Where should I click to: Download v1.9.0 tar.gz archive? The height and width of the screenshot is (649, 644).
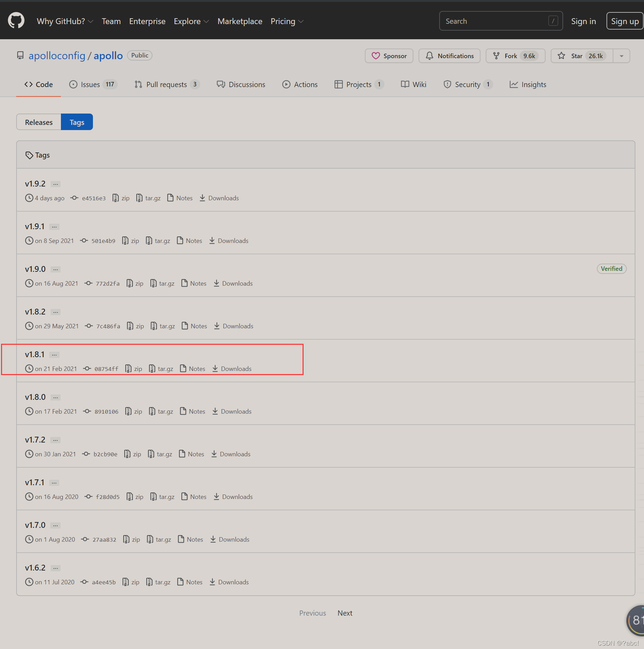click(x=162, y=284)
